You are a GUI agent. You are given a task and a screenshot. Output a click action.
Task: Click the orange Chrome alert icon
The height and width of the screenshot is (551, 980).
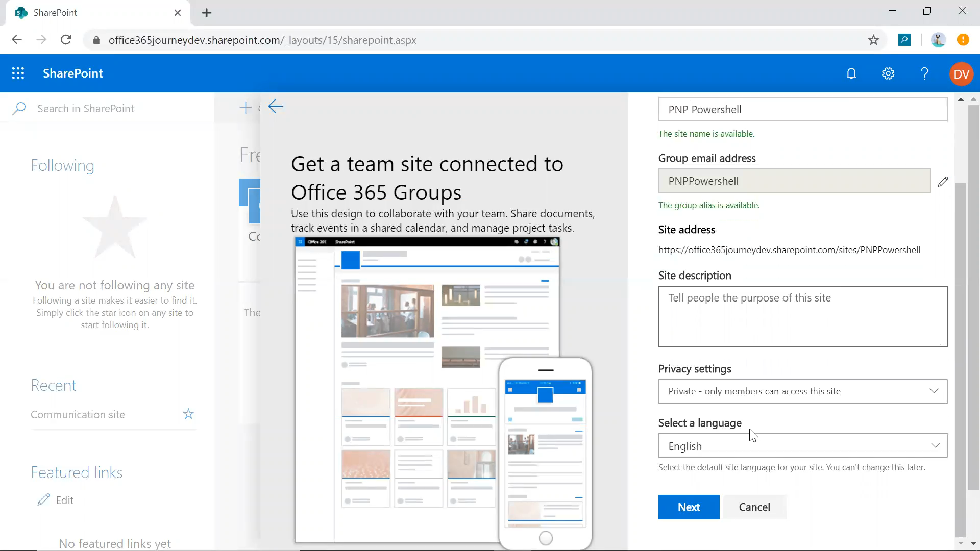point(963,40)
